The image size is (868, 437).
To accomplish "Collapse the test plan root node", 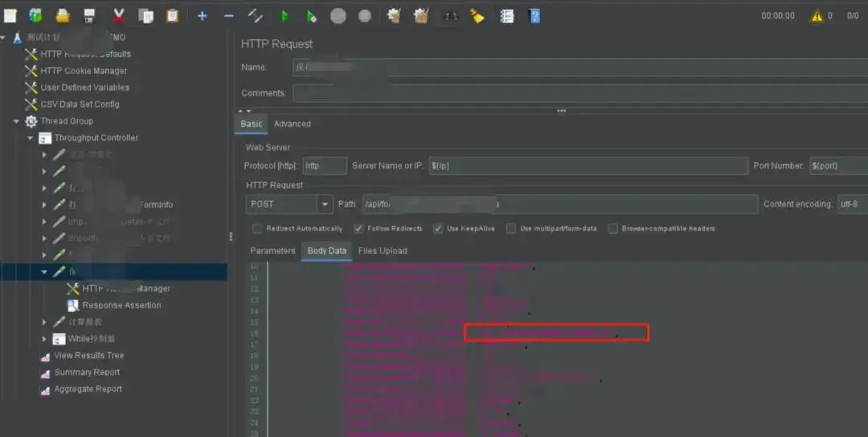I will coord(3,37).
